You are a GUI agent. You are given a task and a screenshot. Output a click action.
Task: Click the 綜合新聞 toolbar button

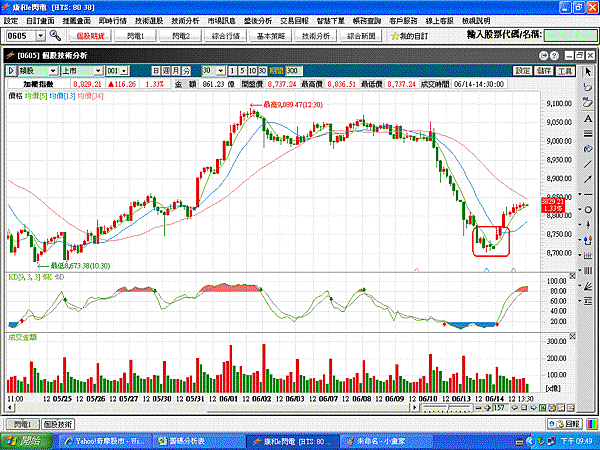[x=361, y=36]
